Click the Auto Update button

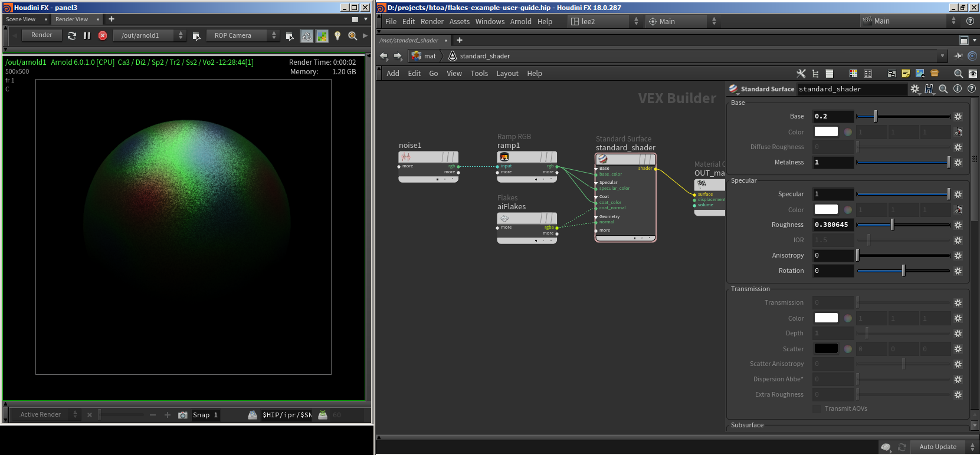(x=938, y=447)
